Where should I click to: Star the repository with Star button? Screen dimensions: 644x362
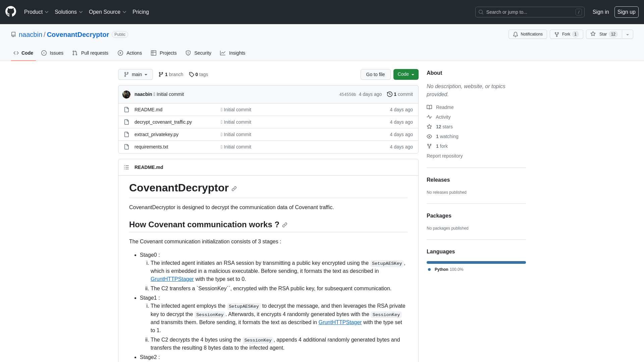click(x=604, y=34)
